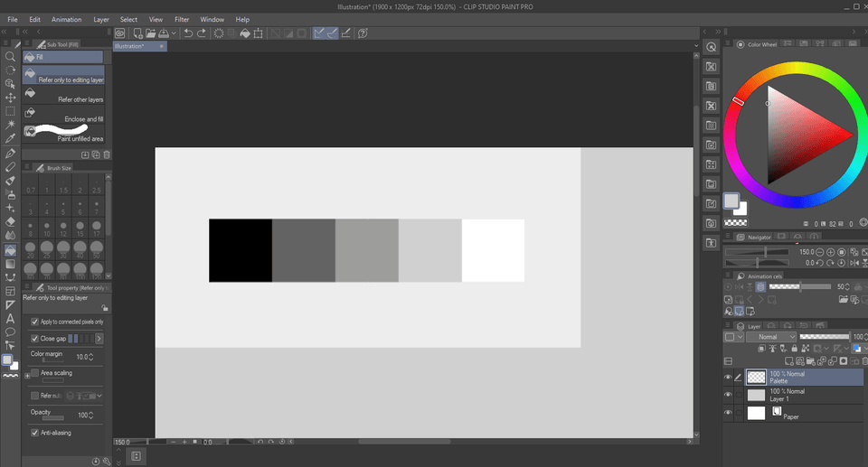The width and height of the screenshot is (868, 467).
Task: Choose the Eraser tool
Action: (10, 220)
